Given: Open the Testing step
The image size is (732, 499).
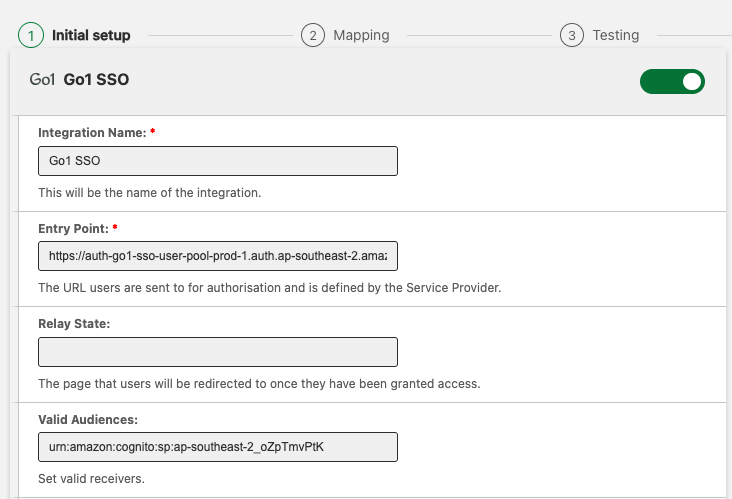Looking at the screenshot, I should click(615, 35).
